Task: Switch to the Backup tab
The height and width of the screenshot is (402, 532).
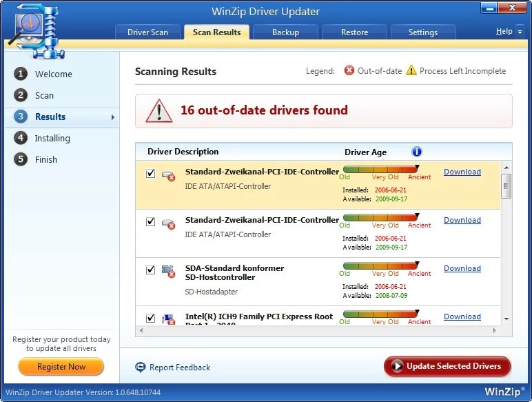Action: 285,32
